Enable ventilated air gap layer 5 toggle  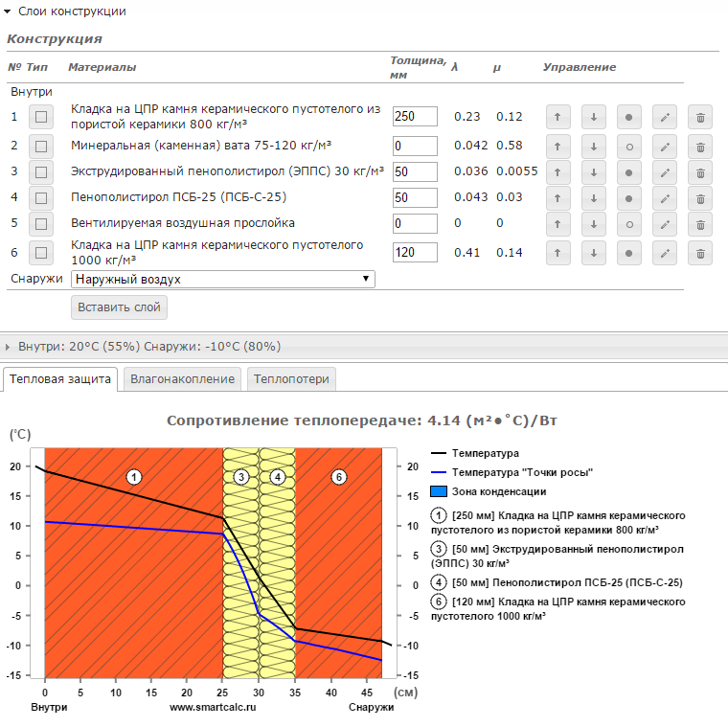tap(629, 224)
